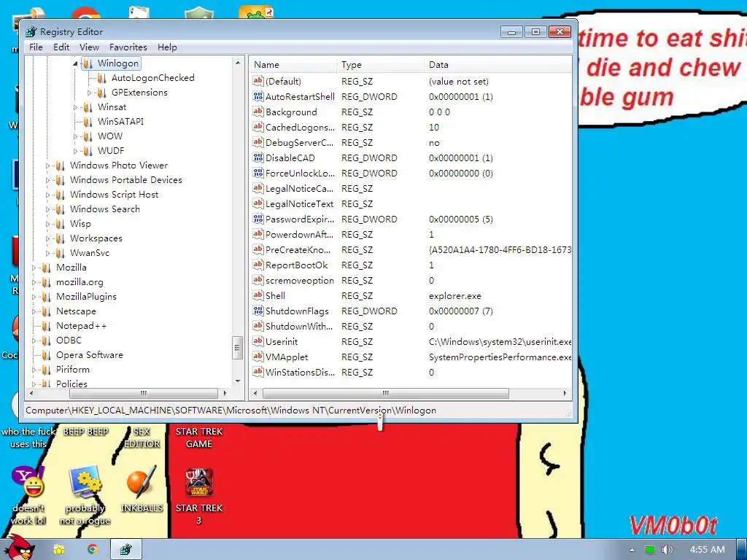Expand the ODBC key

point(34,341)
